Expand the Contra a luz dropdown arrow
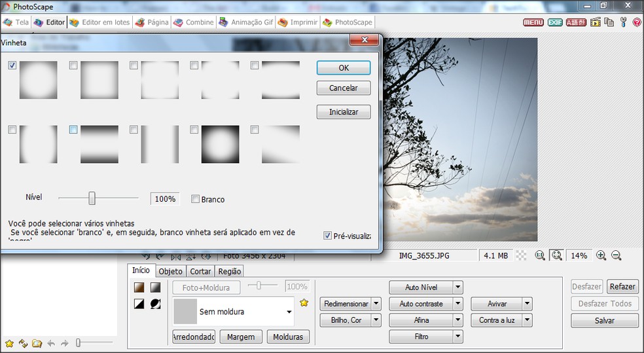Viewport: 644px width, 353px height. click(x=528, y=320)
